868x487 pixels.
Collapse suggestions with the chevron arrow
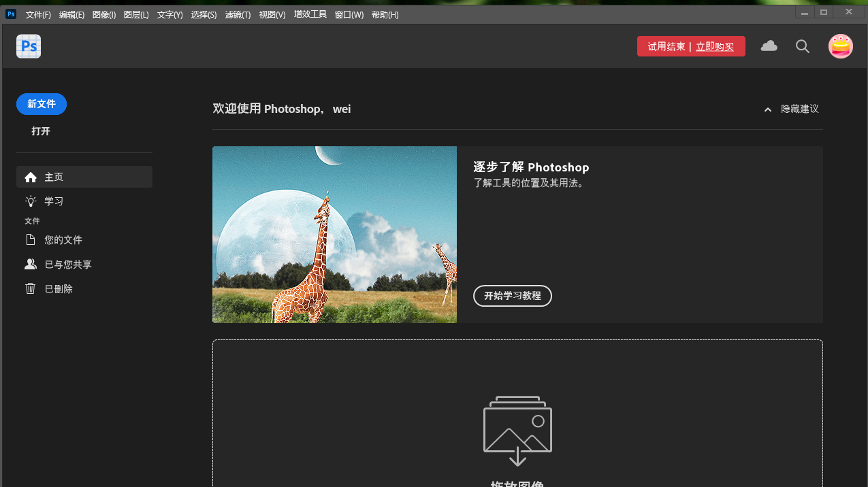point(768,110)
